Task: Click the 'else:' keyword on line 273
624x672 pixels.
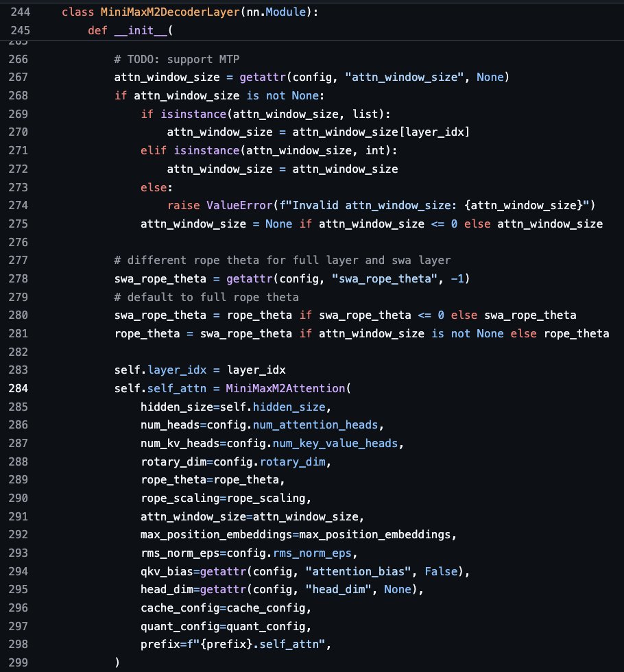Action: click(156, 187)
